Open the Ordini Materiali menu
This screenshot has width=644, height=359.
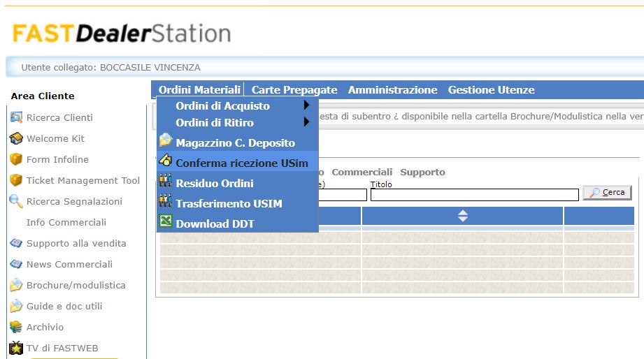[x=199, y=90]
